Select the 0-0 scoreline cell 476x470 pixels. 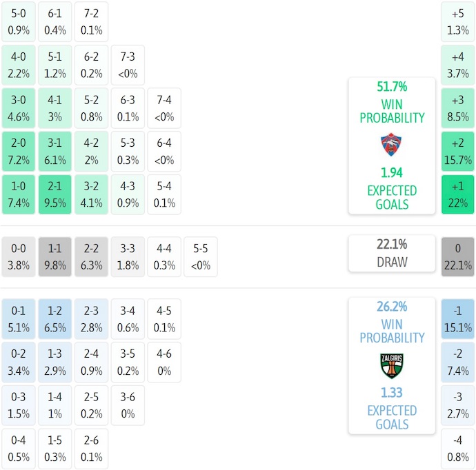coord(19,256)
